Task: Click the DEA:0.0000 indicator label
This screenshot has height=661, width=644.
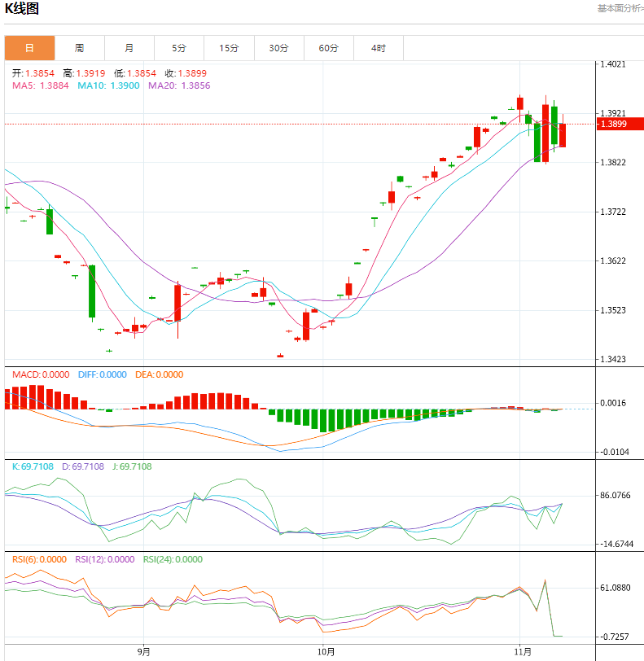Action: tap(159, 374)
